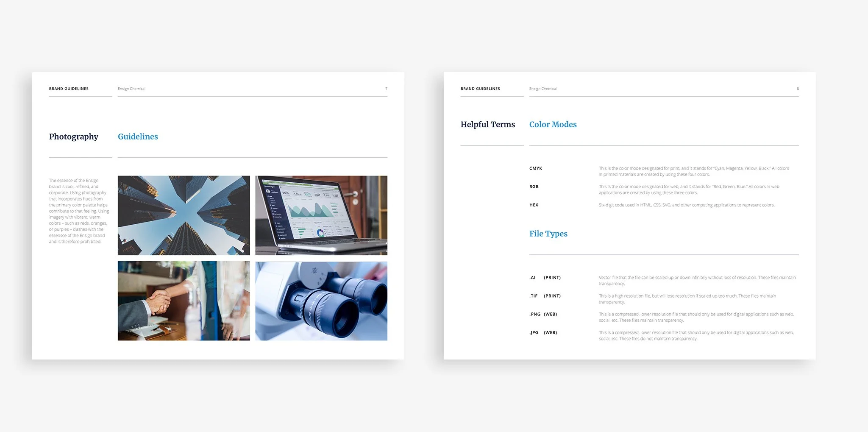868x432 pixels.
Task: Click "Ensign Chemical" header on page 7
Action: point(131,89)
